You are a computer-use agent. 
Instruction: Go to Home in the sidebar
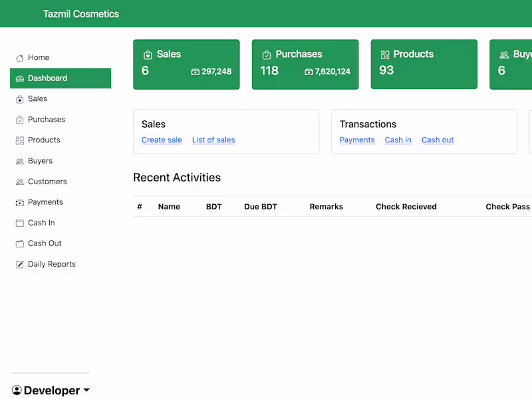pyautogui.click(x=61, y=58)
